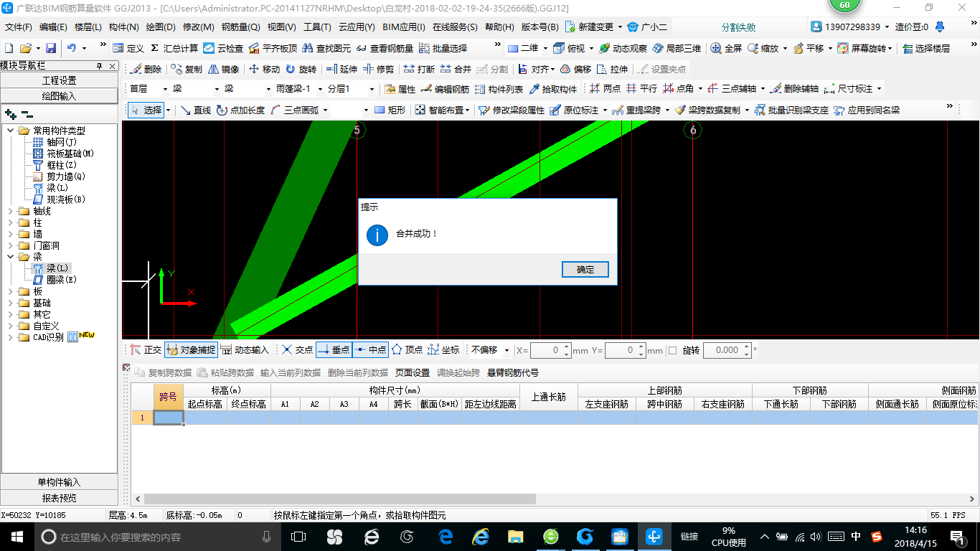980x551 pixels.
Task: Open 动态观察 orbit view
Action: click(623, 48)
